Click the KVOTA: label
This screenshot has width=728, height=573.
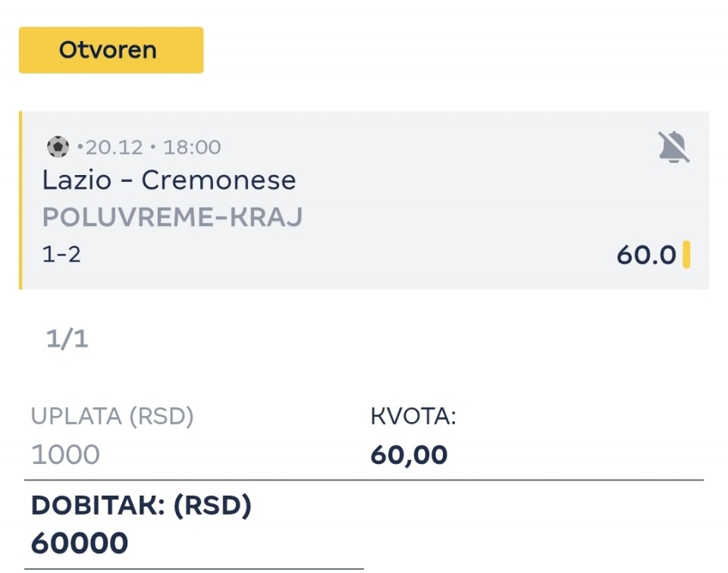tap(413, 416)
